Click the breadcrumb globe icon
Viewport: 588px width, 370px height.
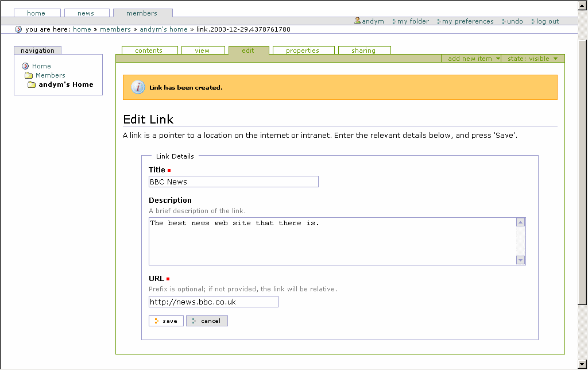coord(18,29)
